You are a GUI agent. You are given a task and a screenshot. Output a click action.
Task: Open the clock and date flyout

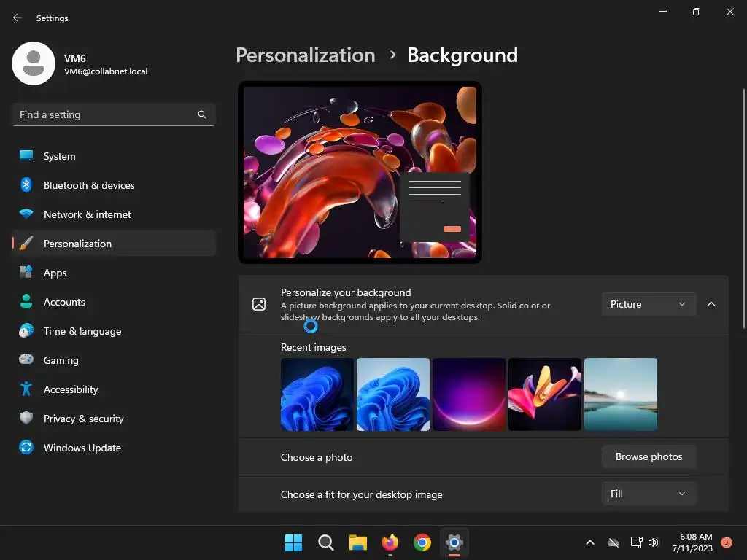(693, 542)
